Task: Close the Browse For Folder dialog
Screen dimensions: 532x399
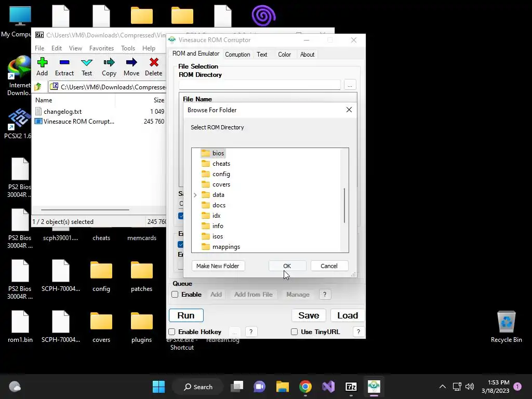Action: (x=349, y=110)
